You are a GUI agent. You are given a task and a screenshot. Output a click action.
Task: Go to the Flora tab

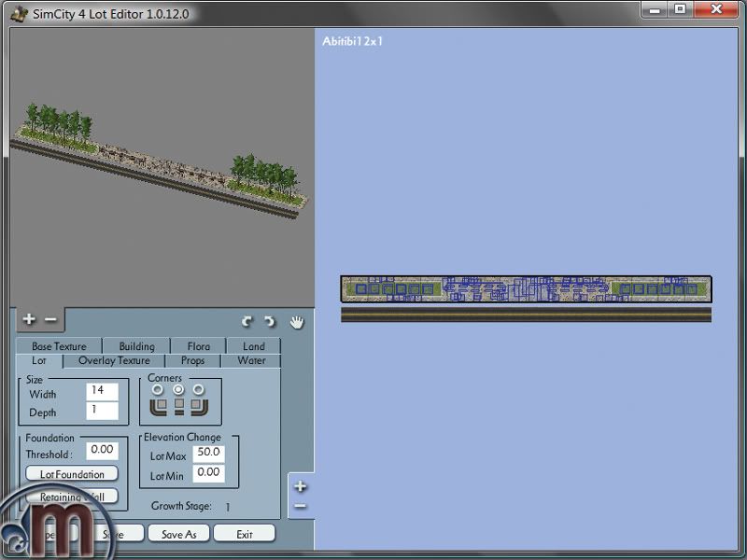[198, 346]
